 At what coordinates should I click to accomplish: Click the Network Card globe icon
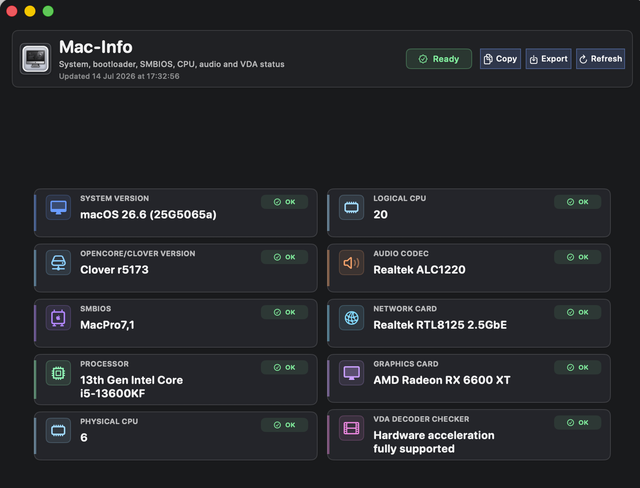point(351,317)
